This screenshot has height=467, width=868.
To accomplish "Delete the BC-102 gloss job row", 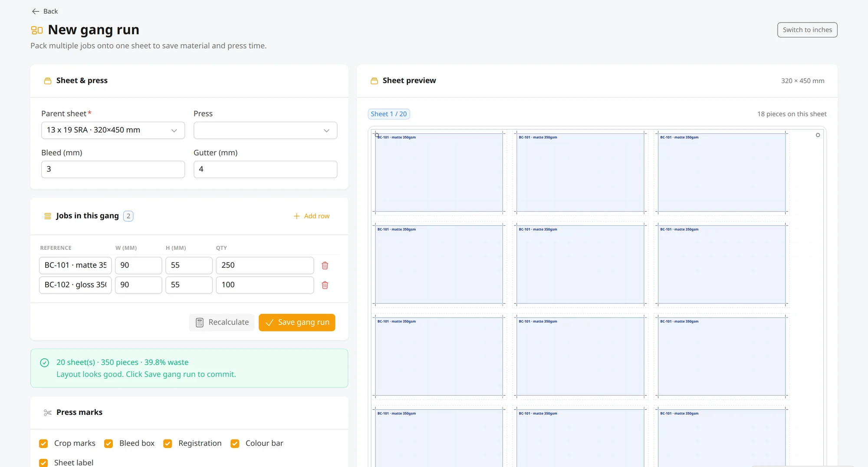I will point(325,285).
